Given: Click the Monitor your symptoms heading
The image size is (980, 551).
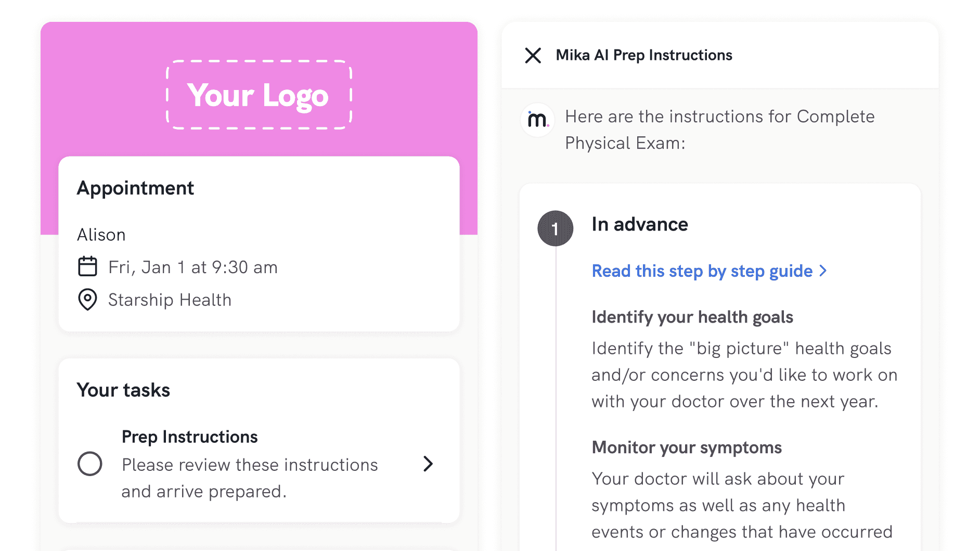Looking at the screenshot, I should (x=686, y=447).
